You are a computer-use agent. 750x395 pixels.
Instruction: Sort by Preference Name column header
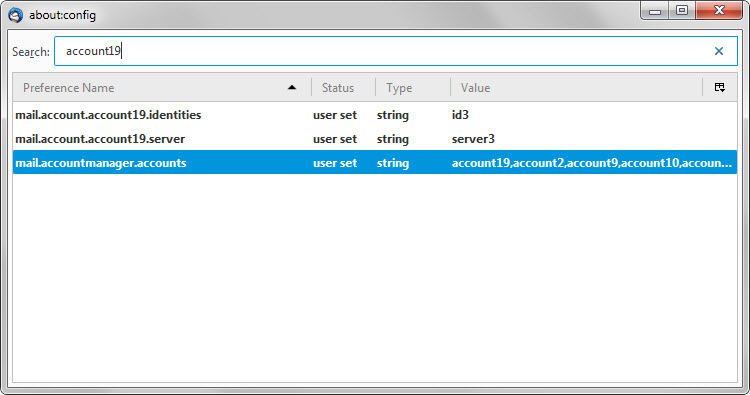[162, 88]
